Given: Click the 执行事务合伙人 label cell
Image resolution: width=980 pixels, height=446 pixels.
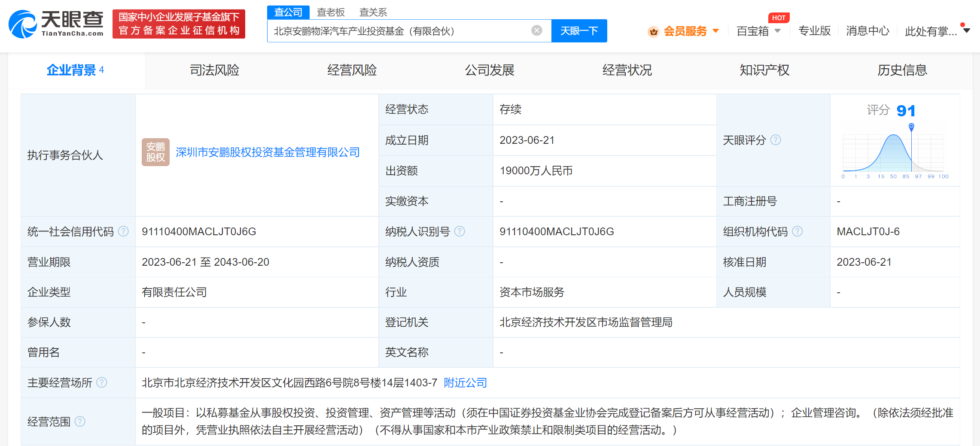Looking at the screenshot, I should pyautogui.click(x=78, y=155).
